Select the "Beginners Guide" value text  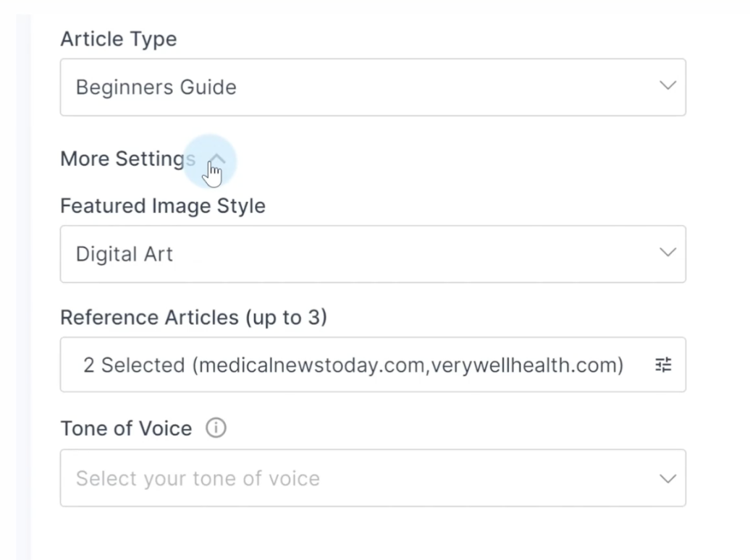tap(156, 88)
